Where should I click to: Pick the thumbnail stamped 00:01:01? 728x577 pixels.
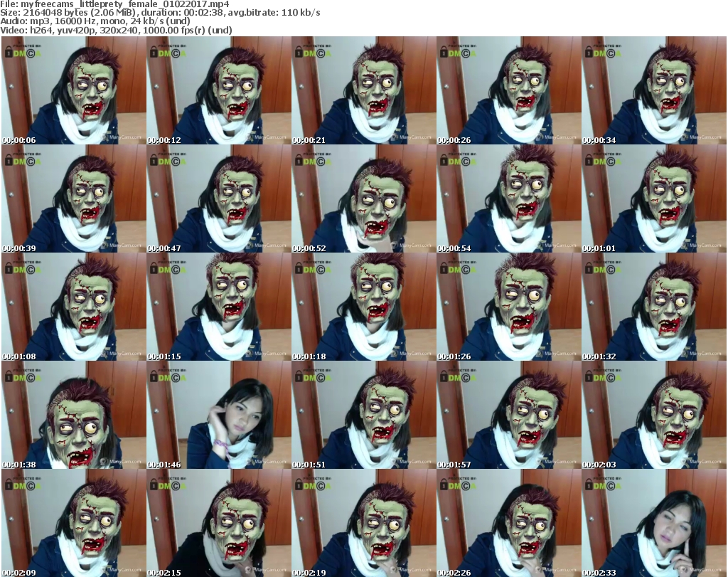(x=654, y=198)
